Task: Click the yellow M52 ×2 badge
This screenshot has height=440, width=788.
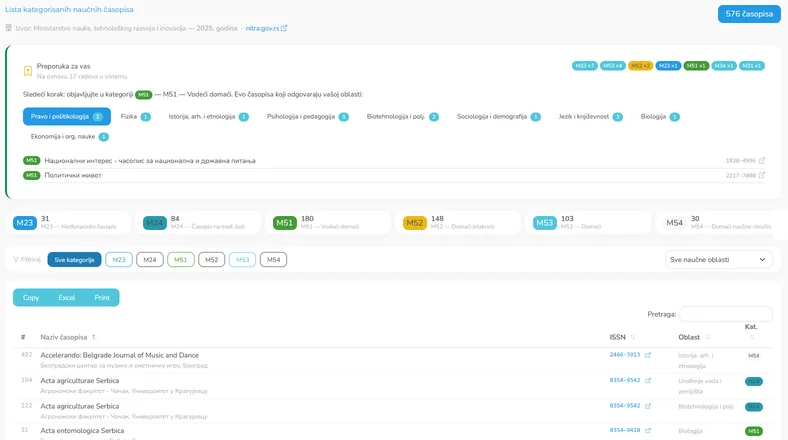Action: [x=640, y=66]
